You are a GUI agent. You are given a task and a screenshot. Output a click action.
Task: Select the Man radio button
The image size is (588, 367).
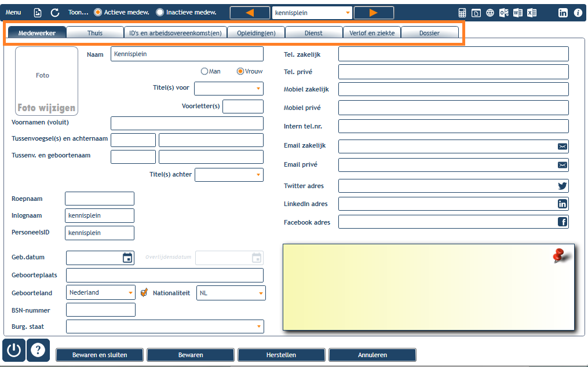204,71
